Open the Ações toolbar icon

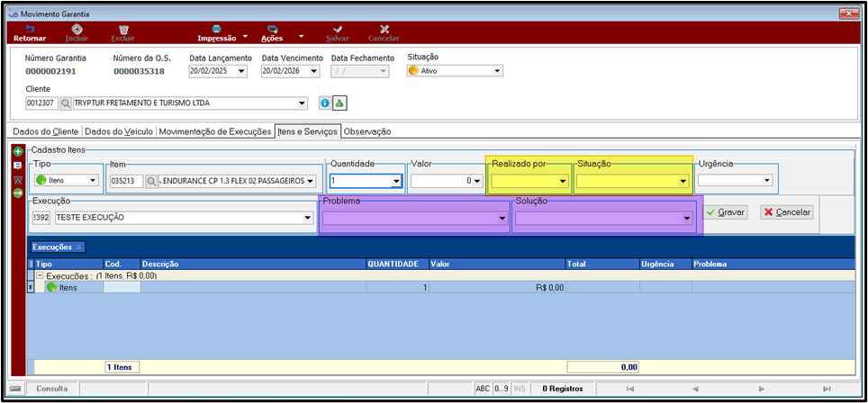[x=272, y=30]
